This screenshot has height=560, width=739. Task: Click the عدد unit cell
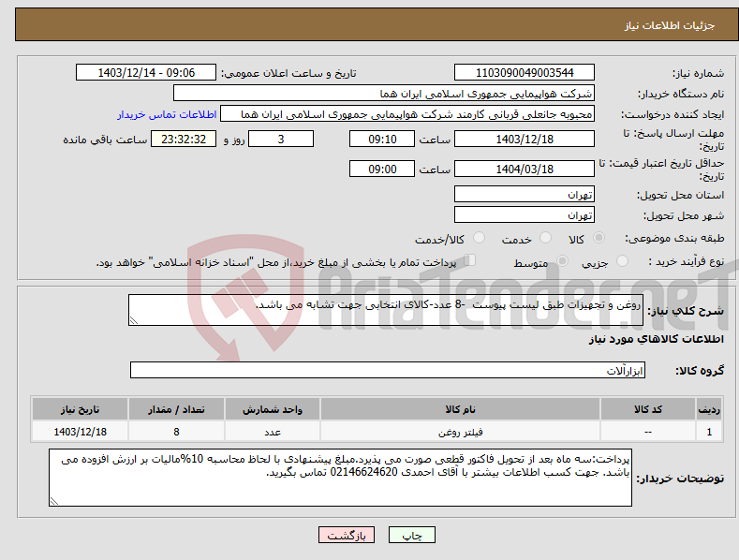click(x=273, y=432)
